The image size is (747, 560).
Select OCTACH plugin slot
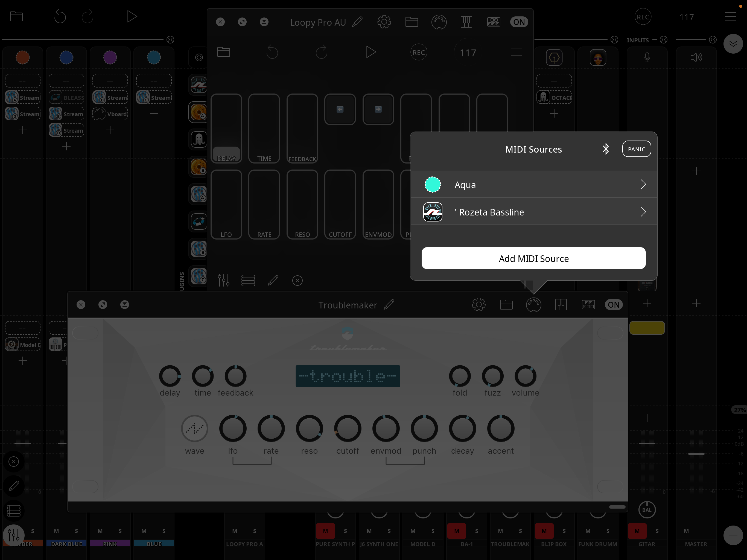click(x=554, y=97)
